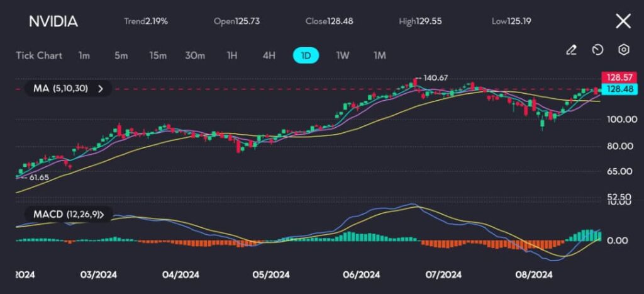This screenshot has height=294, width=644.
Task: Switch to the weekly 1W timeframe
Action: [342, 55]
